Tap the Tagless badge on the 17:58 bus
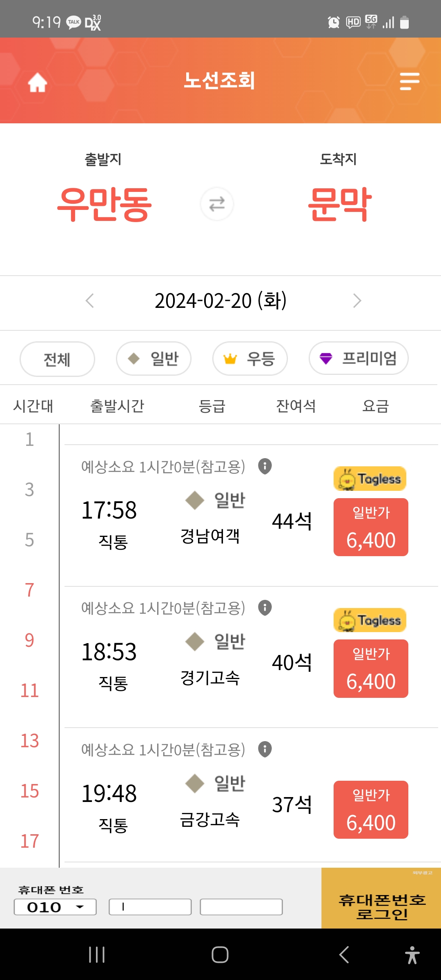The image size is (441, 980). [x=370, y=479]
